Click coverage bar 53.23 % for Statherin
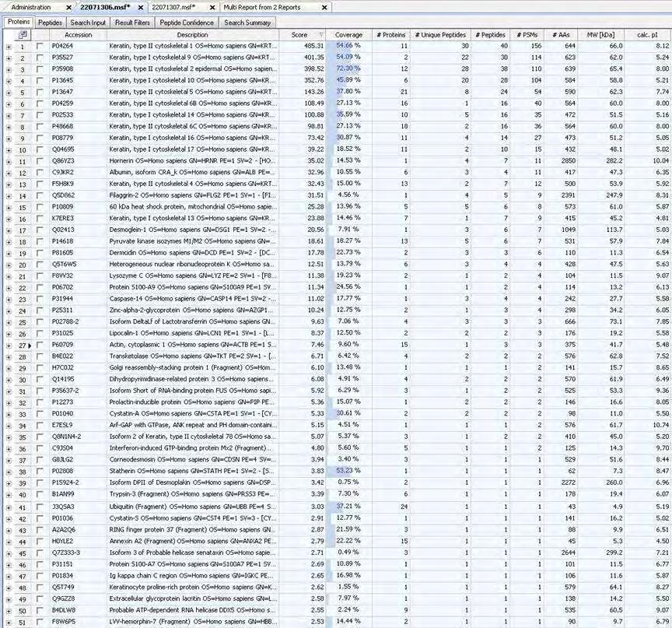Screen dimensions: 672x628 pos(348,471)
